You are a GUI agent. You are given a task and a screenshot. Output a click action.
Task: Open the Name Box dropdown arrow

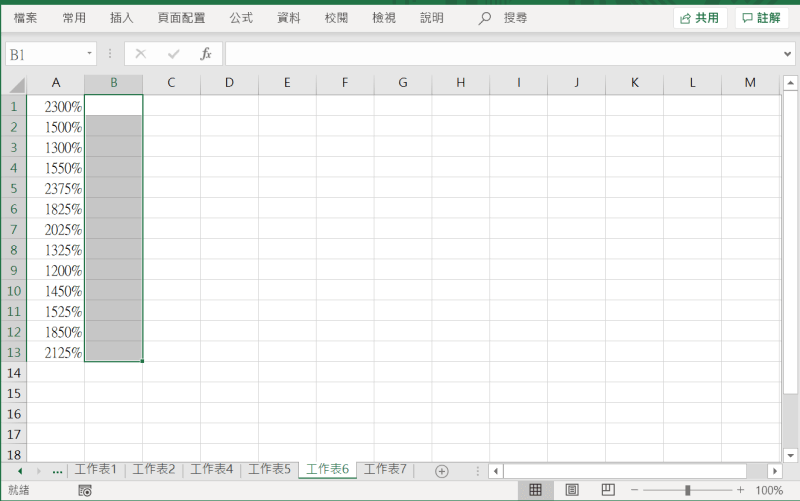(x=89, y=54)
